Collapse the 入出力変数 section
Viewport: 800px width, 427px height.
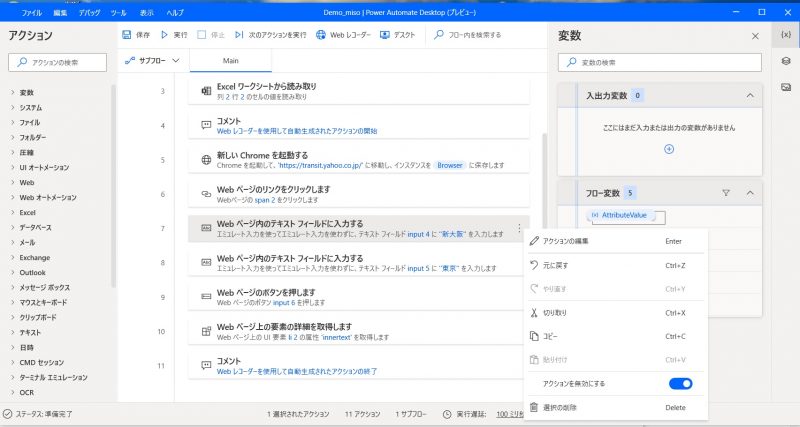[749, 96]
